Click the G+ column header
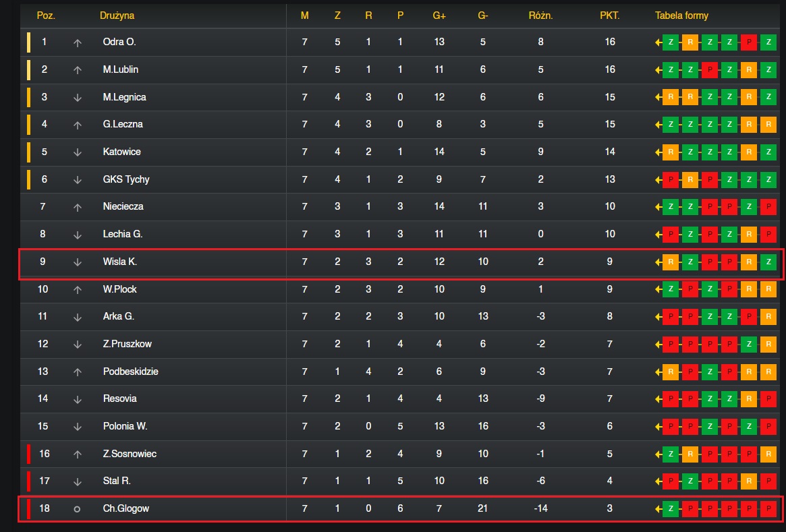 coord(439,16)
